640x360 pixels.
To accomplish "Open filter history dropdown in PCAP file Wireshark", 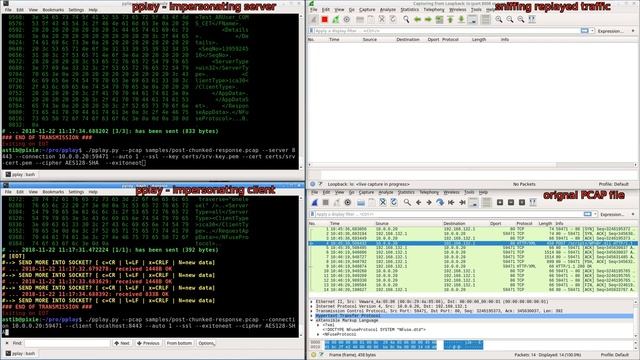I will point(595,214).
